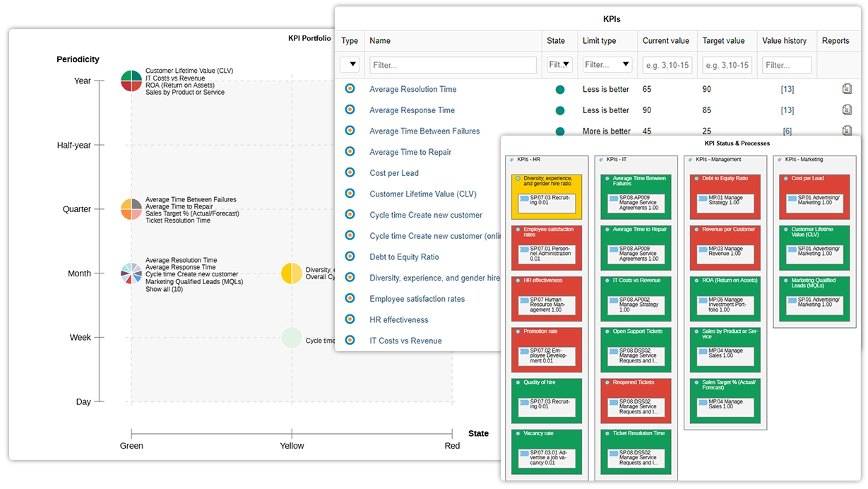Click the ROA (Return on Assets) label in portfolio
Image resolution: width=868 pixels, height=489 pixels.
point(180,85)
